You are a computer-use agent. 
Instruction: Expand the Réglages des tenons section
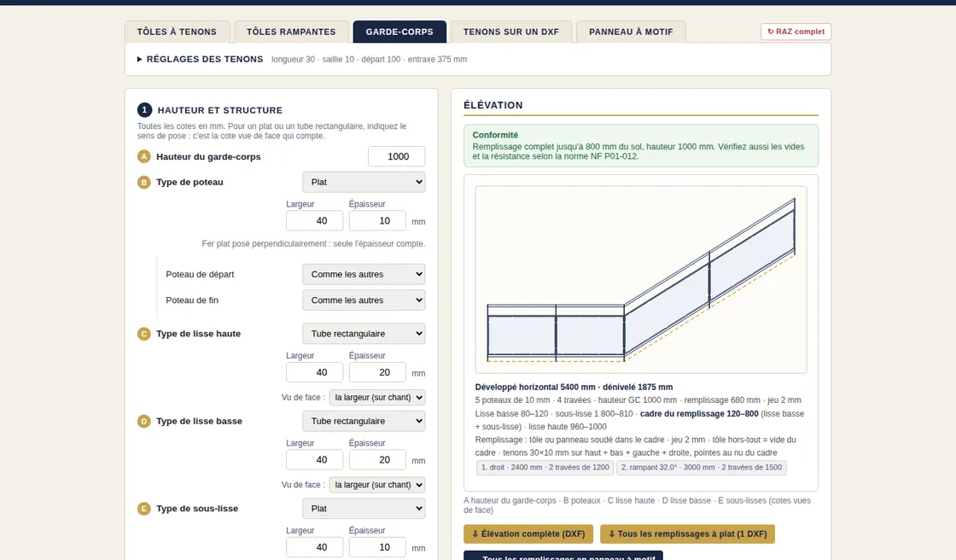tap(200, 59)
